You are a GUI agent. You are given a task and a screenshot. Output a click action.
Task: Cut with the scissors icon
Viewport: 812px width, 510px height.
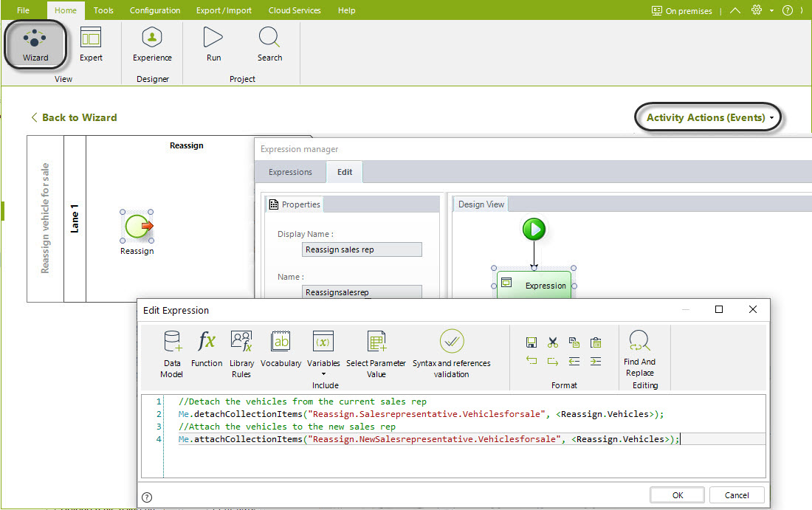click(x=553, y=342)
